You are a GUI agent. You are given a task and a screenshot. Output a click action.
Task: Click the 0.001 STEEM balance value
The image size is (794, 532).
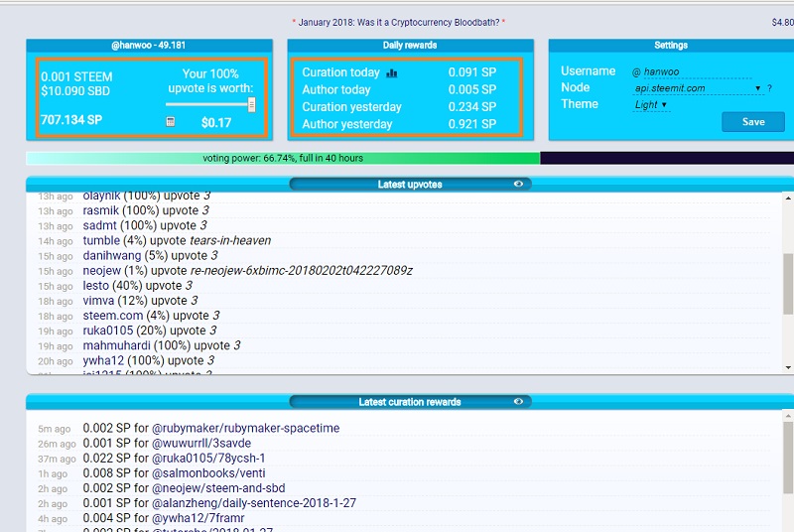click(x=76, y=77)
